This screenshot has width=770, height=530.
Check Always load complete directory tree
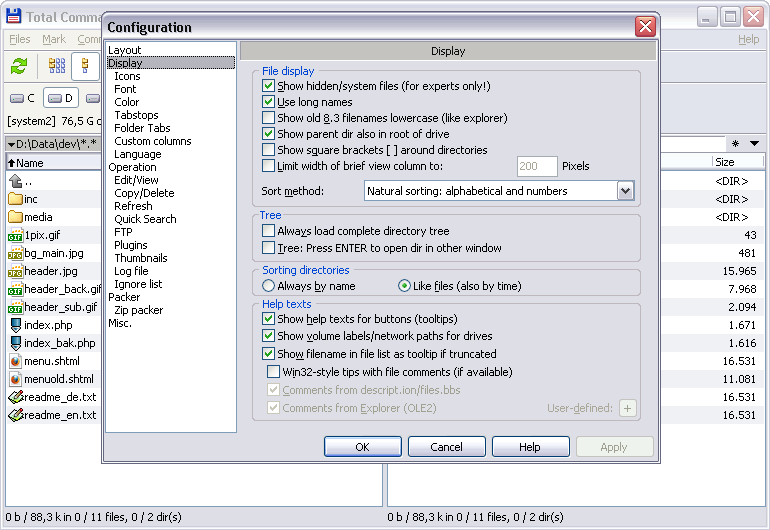[268, 231]
